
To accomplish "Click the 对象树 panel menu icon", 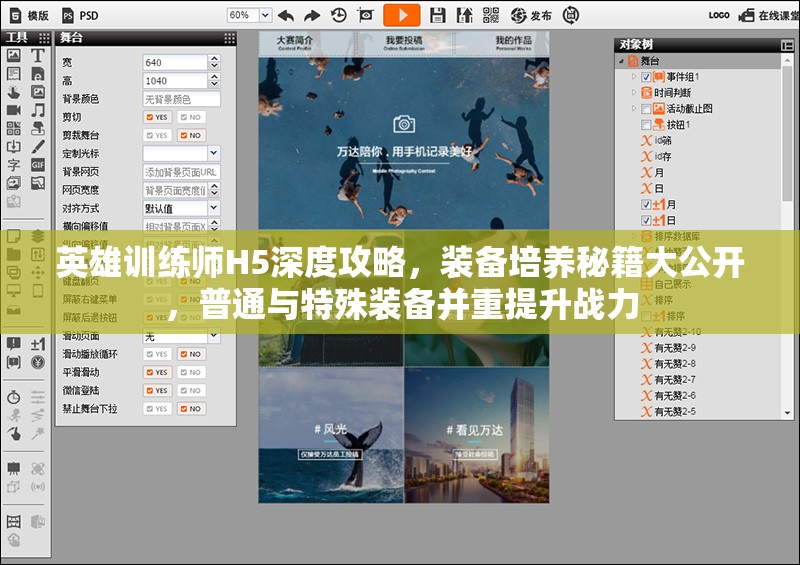I will pyautogui.click(x=787, y=45).
